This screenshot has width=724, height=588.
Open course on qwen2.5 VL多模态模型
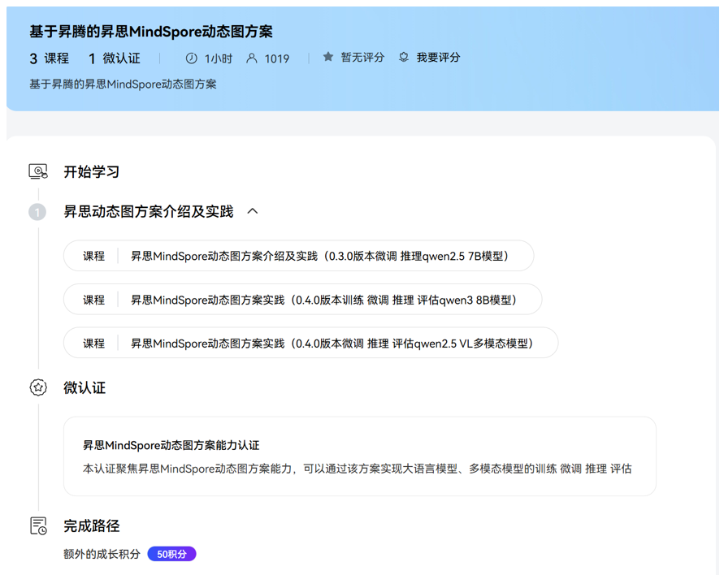pos(310,343)
